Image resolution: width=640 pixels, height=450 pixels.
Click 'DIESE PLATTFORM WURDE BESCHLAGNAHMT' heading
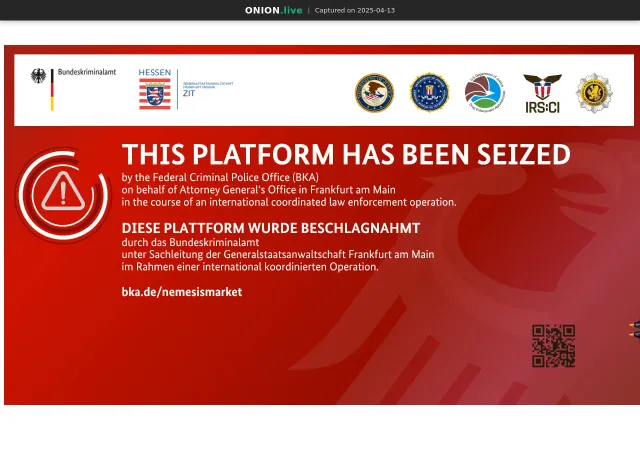coord(271,228)
